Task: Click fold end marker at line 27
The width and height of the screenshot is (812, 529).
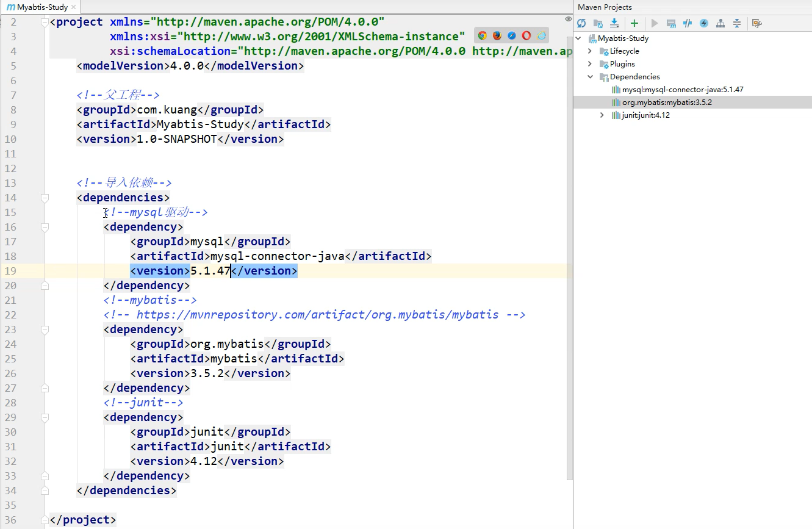Action: coord(45,388)
